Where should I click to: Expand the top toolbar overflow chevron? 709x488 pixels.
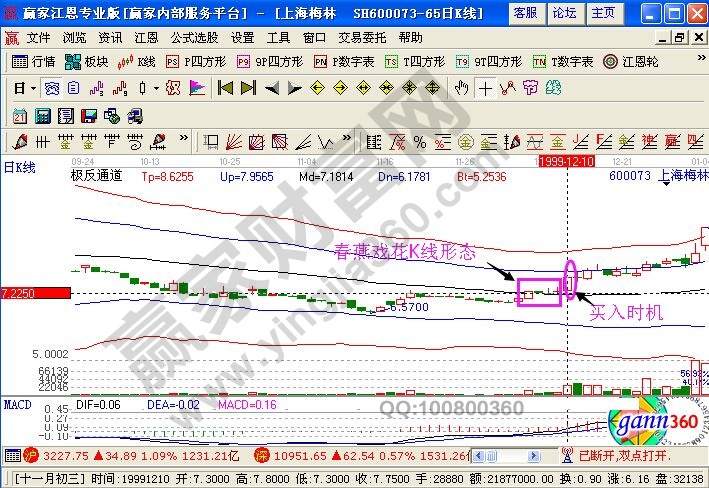coord(701,57)
